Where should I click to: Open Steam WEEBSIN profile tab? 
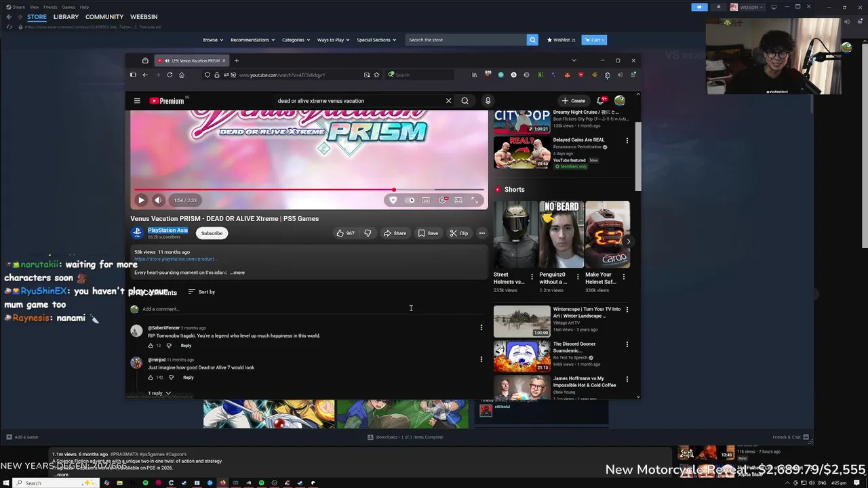click(144, 17)
